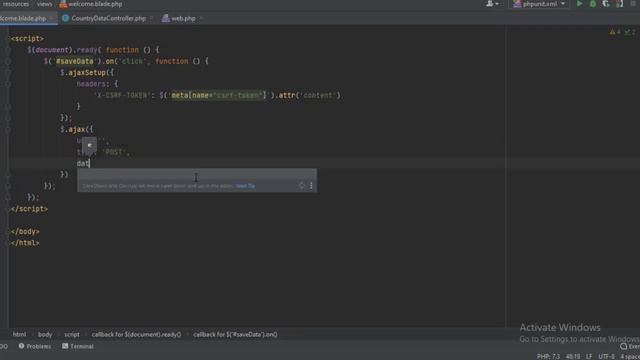Click the CountryDataController.php class icon
The width and height of the screenshot is (640, 360).
coord(65,18)
